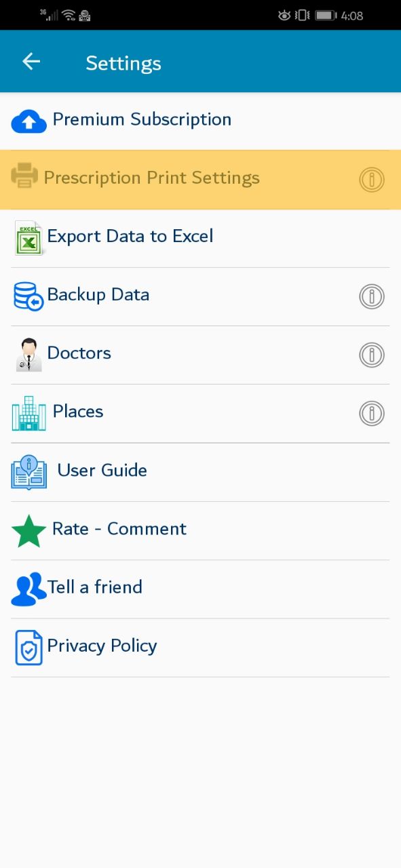Image resolution: width=401 pixels, height=868 pixels.
Task: Open the Privacy Policy link
Action: (x=200, y=647)
